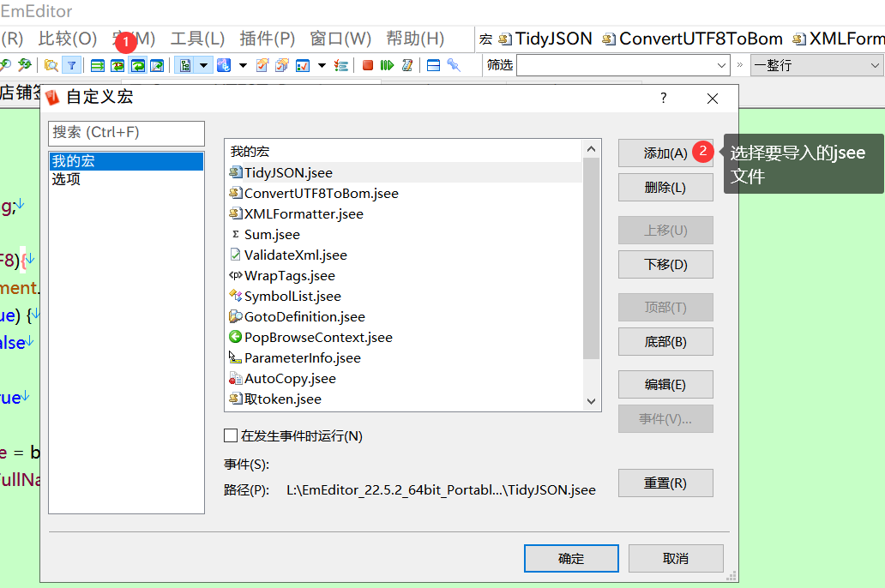Select GotoDefinition.jsee in the macro list

[405, 316]
